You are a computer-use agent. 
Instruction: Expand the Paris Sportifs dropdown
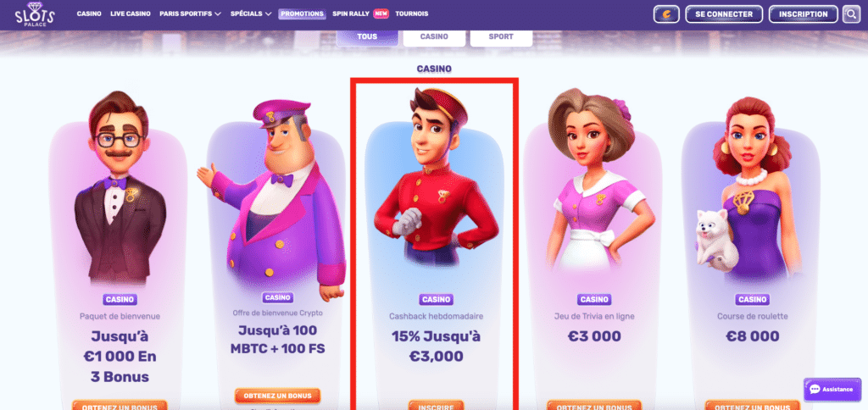190,14
